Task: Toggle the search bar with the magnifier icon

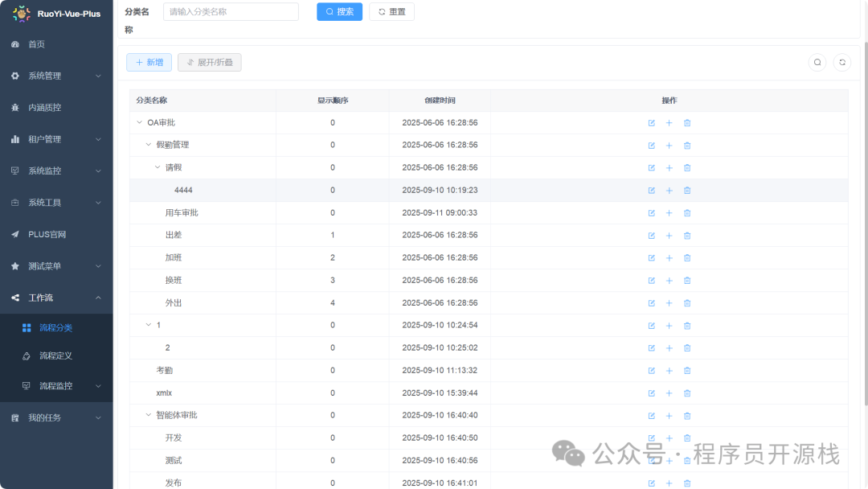Action: 817,63
